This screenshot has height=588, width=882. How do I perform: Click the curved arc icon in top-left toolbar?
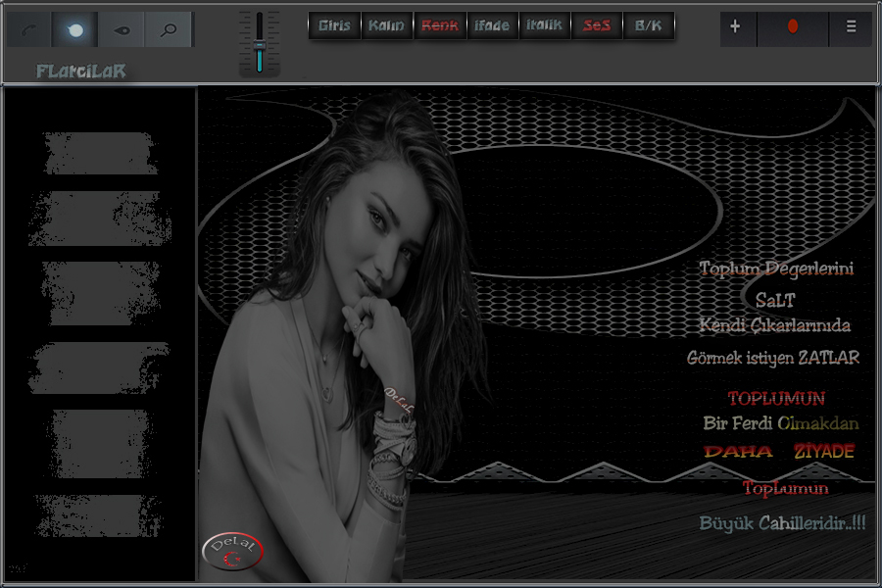[29, 30]
